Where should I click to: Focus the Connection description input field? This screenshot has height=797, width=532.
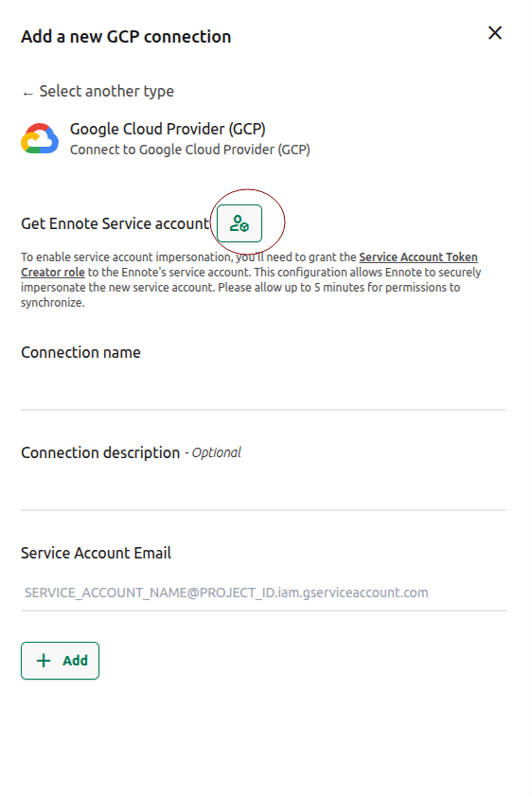coord(263,490)
